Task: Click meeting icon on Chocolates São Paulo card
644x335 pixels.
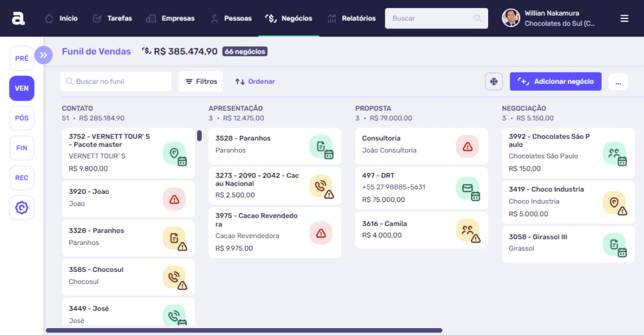Action: click(x=615, y=154)
